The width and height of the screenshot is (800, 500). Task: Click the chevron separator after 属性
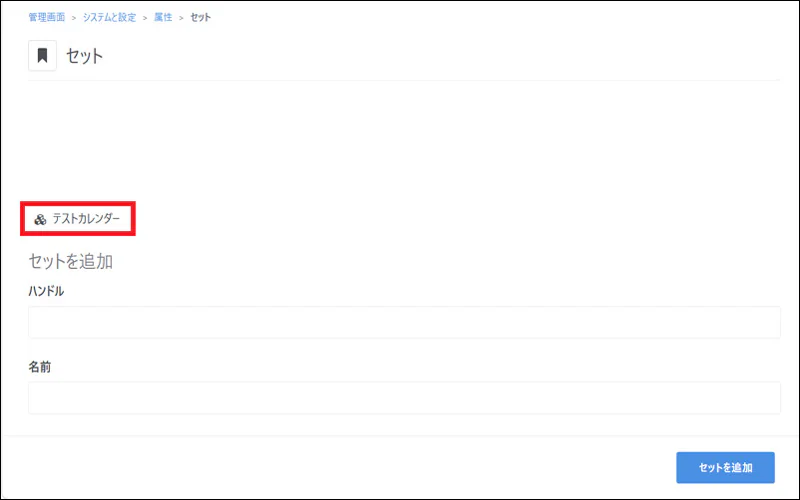pyautogui.click(x=181, y=18)
